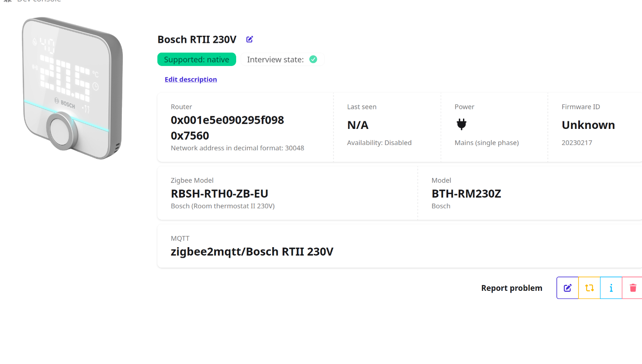Image resolution: width=642 pixels, height=364 pixels.
Task: Click the green interview state checkmark
Action: click(313, 59)
